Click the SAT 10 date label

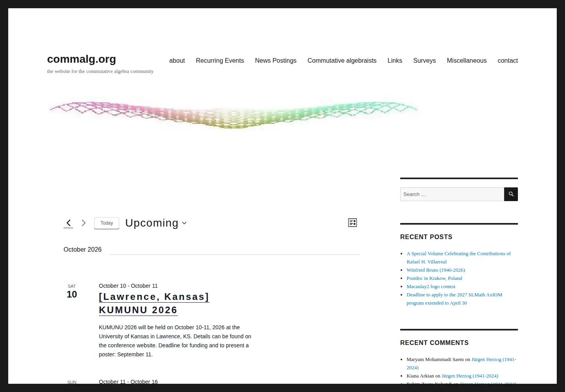click(x=72, y=292)
